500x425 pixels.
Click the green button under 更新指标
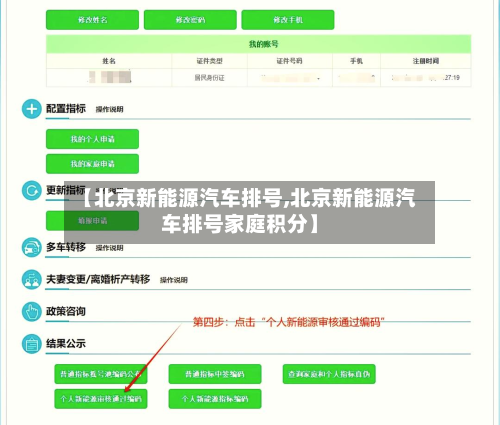(92, 221)
